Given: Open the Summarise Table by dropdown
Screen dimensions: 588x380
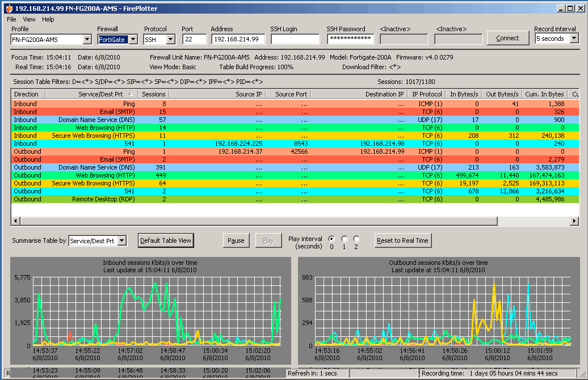Looking at the screenshot, I should point(122,241).
